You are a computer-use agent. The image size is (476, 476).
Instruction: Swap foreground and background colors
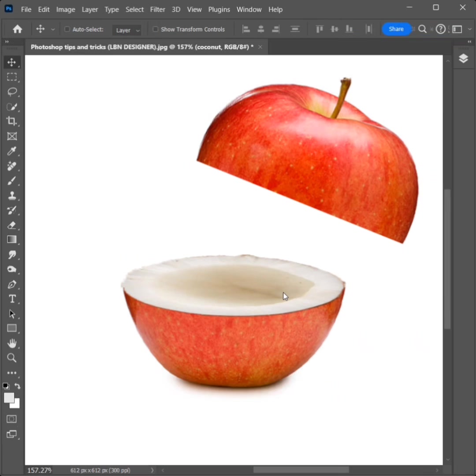tap(18, 386)
